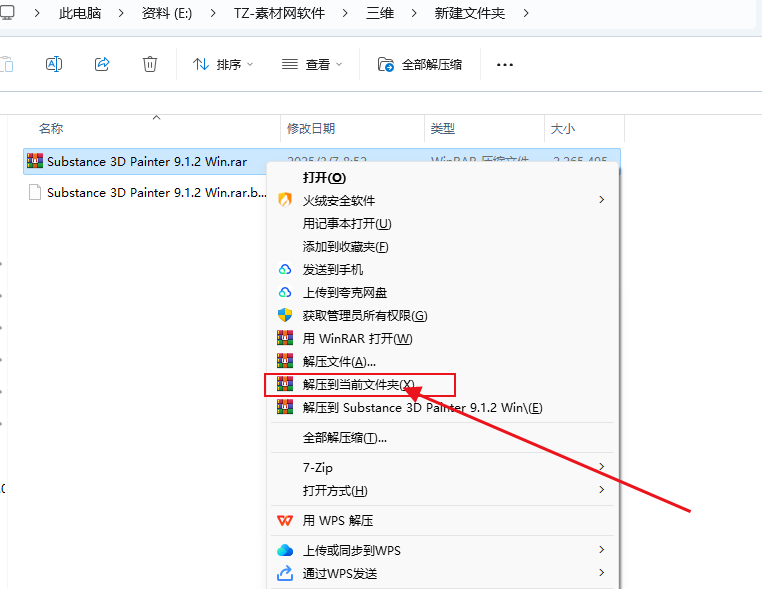Expand arrow beside 上传或同步到WPS
This screenshot has height=589, width=762.
(602, 550)
